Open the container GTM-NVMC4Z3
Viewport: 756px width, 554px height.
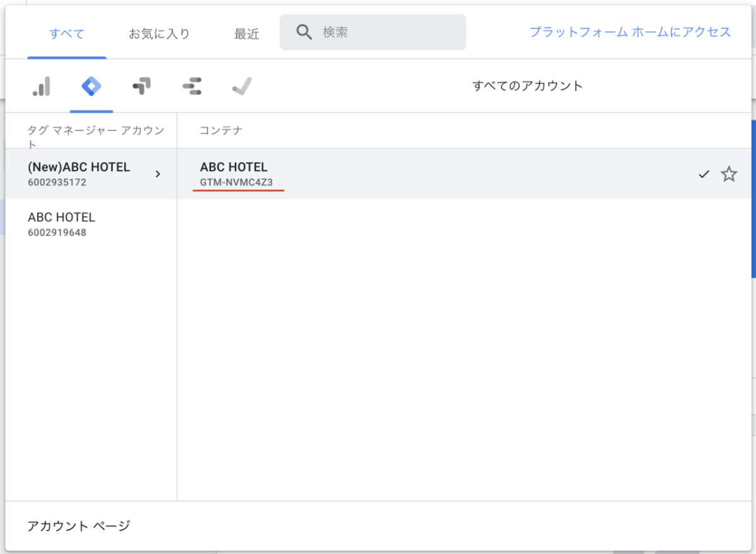tap(236, 183)
